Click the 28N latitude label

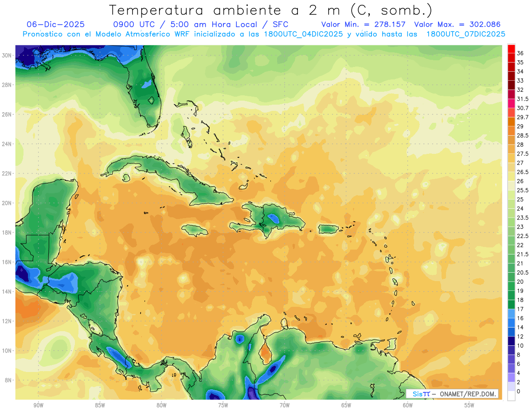(7, 85)
